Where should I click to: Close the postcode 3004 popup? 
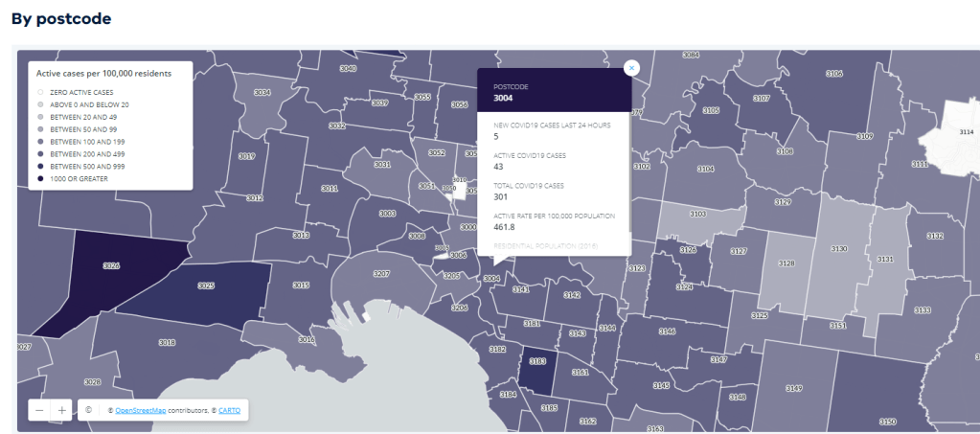click(631, 68)
